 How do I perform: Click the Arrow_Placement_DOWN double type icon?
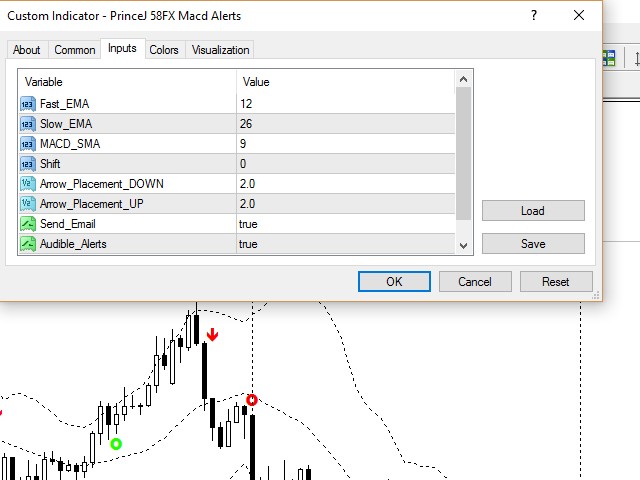[28, 184]
